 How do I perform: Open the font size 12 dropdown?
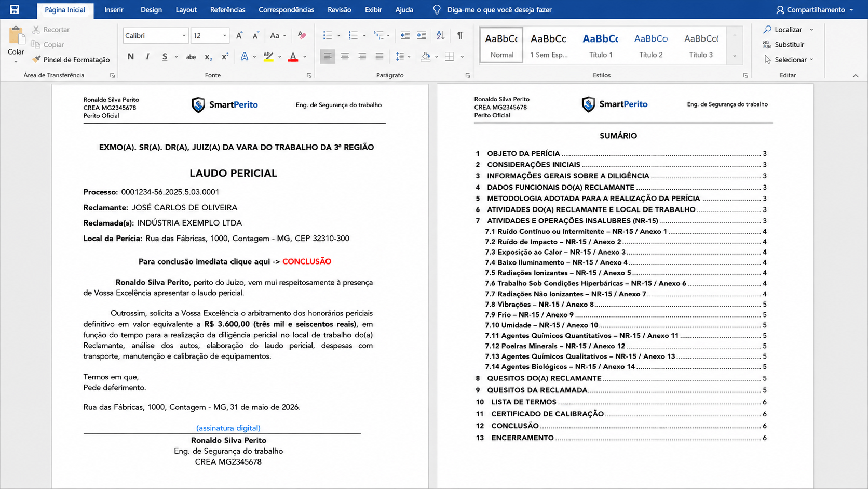224,35
